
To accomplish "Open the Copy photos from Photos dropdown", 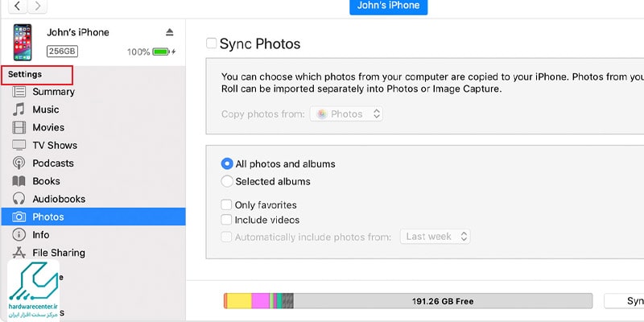I will [x=346, y=114].
